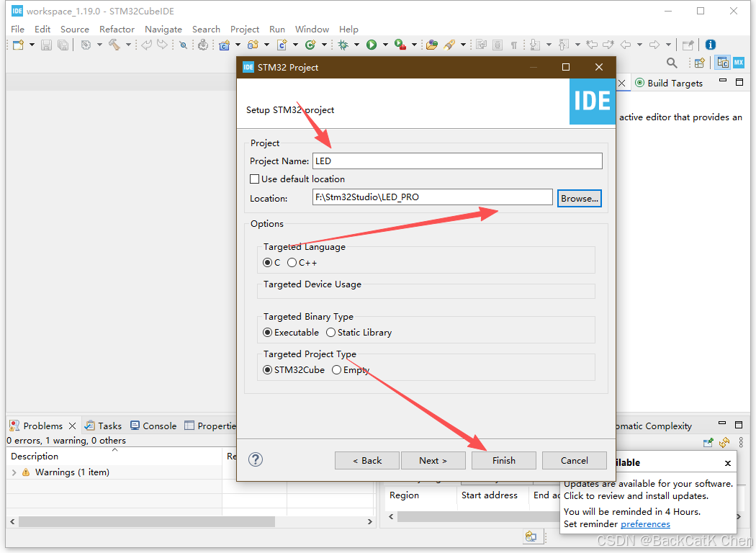Switch to the Build Targets tab

(x=669, y=84)
